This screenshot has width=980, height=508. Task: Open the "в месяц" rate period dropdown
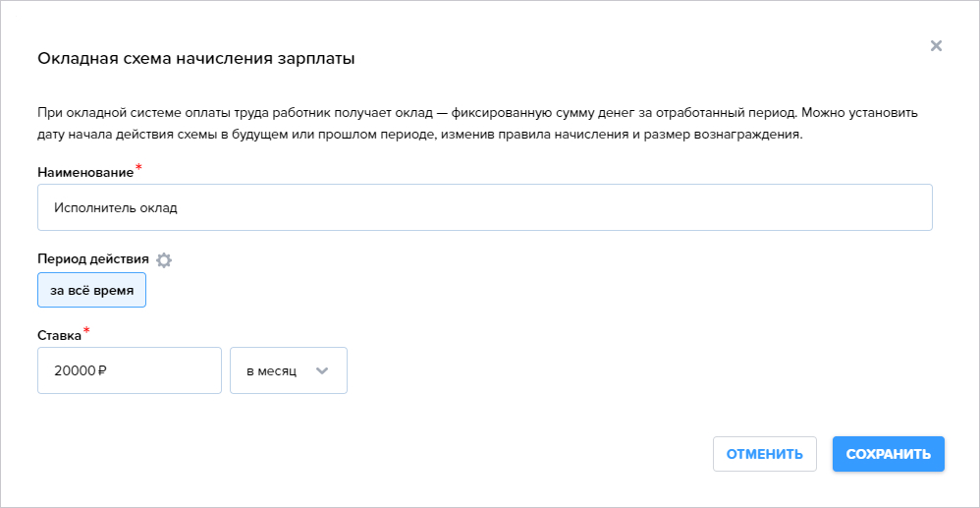288,370
